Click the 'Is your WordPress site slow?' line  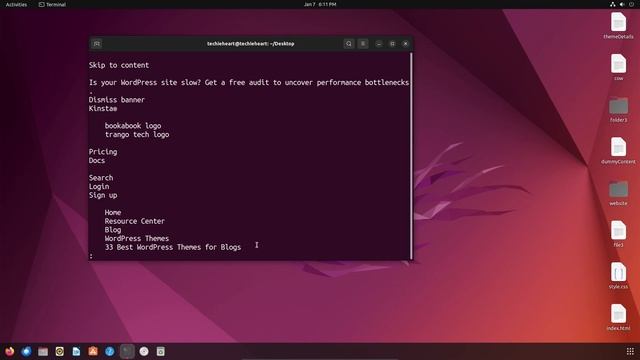pyautogui.click(x=249, y=82)
